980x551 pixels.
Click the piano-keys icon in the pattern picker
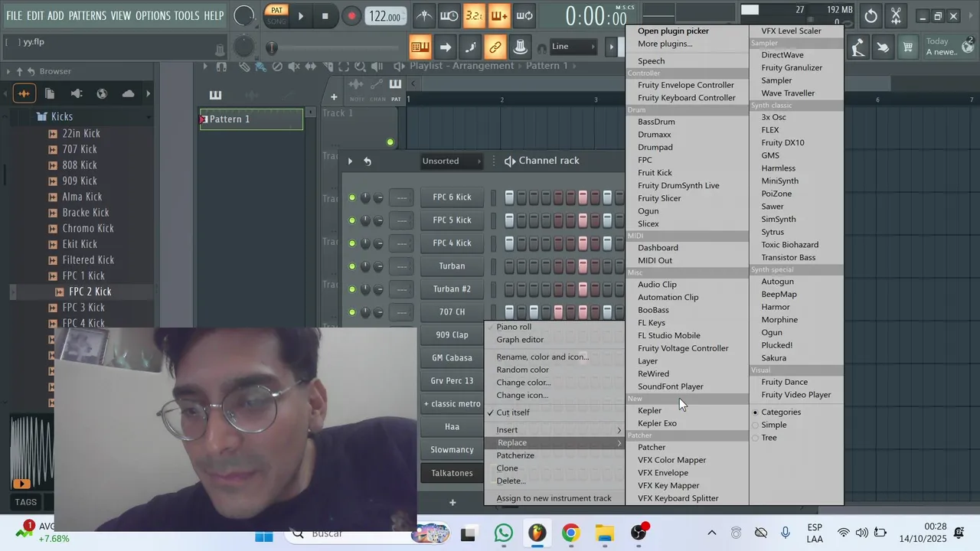pos(215,95)
